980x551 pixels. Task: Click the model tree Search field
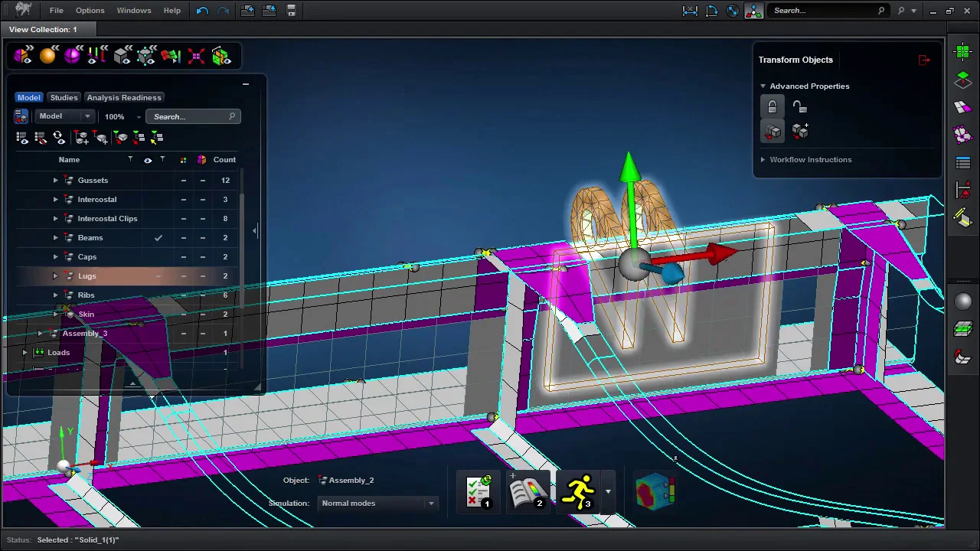coord(188,117)
